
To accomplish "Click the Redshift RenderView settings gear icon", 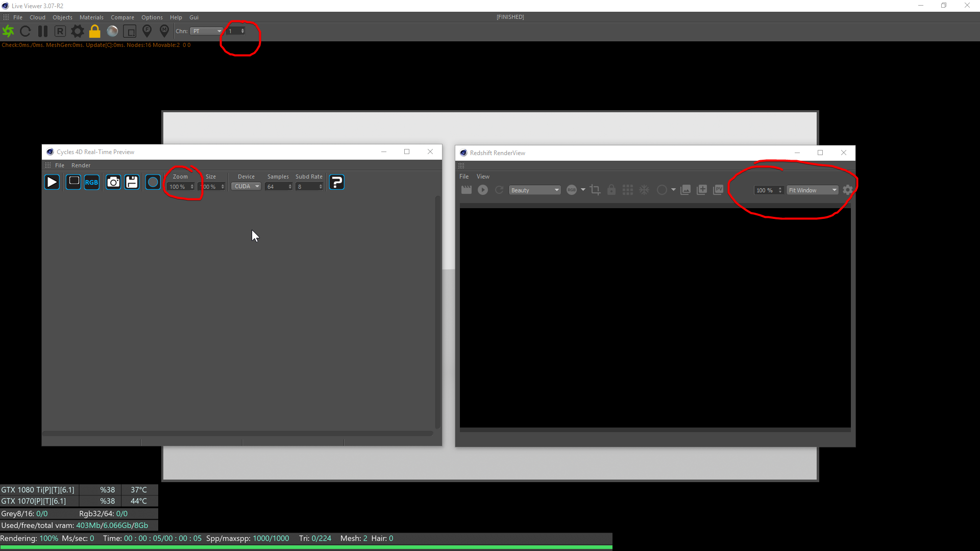I will [848, 190].
